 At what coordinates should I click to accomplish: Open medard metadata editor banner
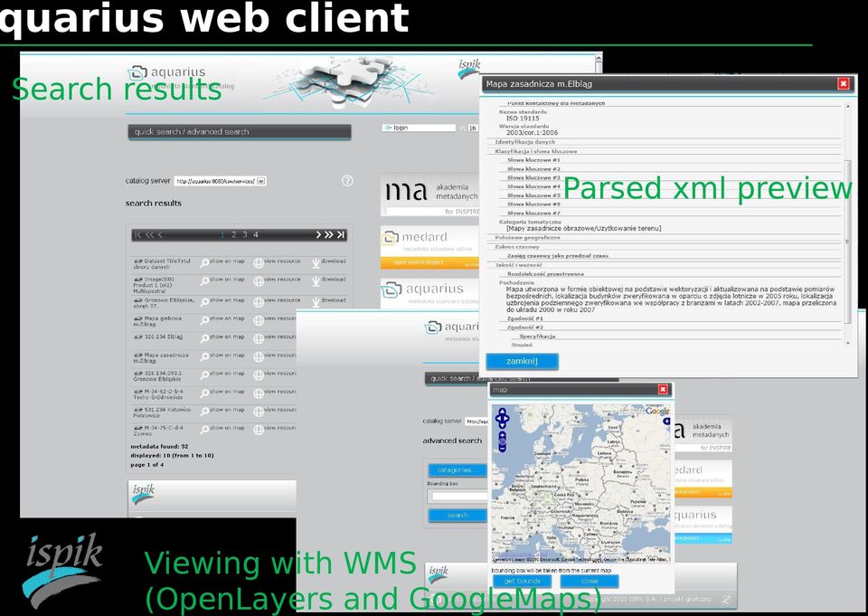[x=430, y=247]
